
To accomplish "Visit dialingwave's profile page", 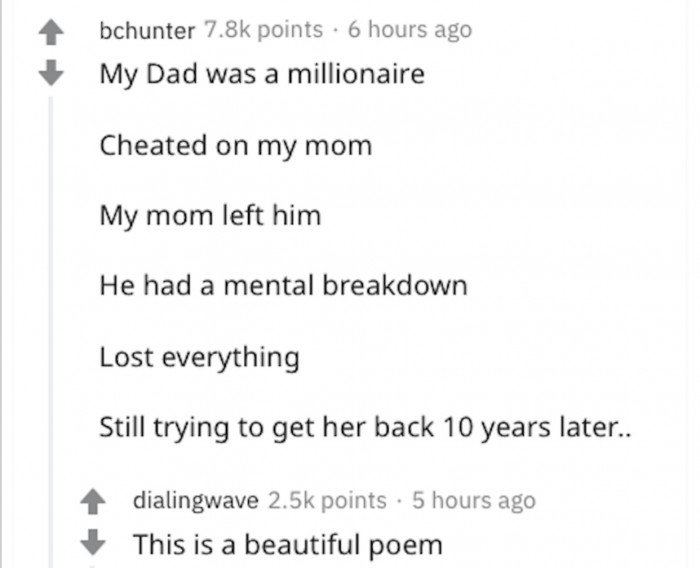I will coord(195,500).
